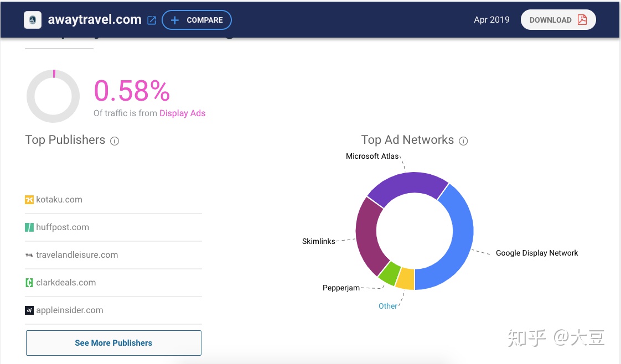
Task: Click the Top Ad Networks heading
Action: [407, 139]
